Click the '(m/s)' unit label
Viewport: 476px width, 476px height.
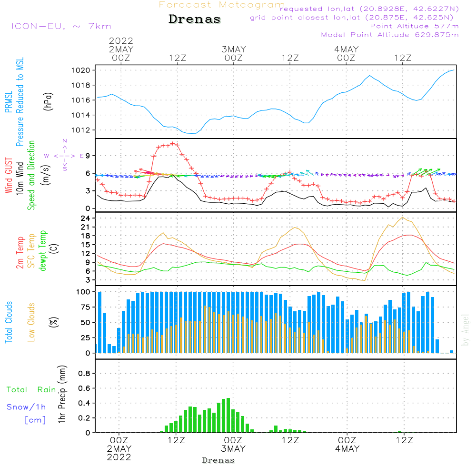[46, 175]
